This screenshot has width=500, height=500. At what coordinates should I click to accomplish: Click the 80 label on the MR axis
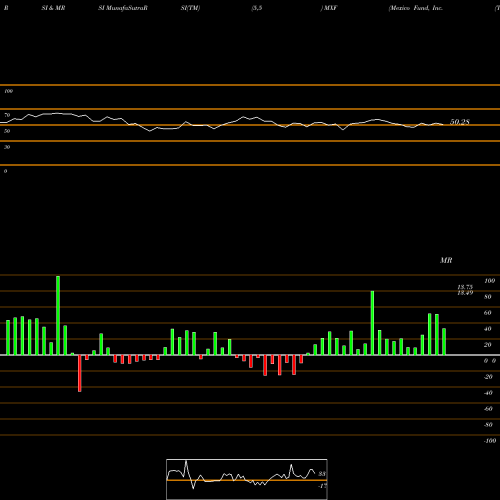pyautogui.click(x=487, y=297)
